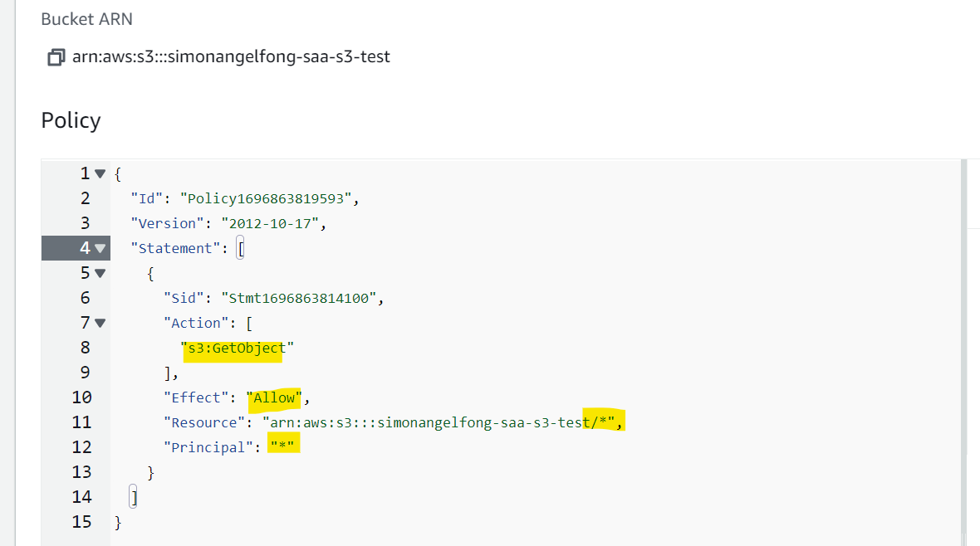Click the Allow effect value
The height and width of the screenshot is (546, 980).
(x=274, y=398)
